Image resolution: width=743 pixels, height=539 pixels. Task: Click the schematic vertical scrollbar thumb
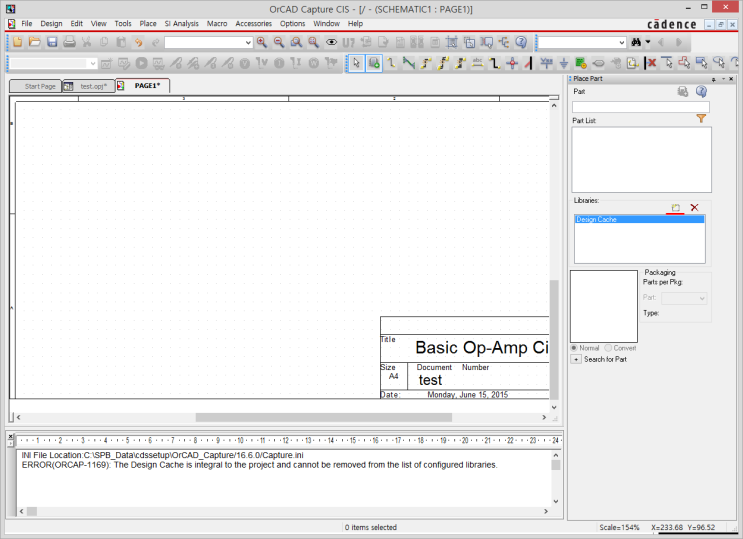point(554,339)
